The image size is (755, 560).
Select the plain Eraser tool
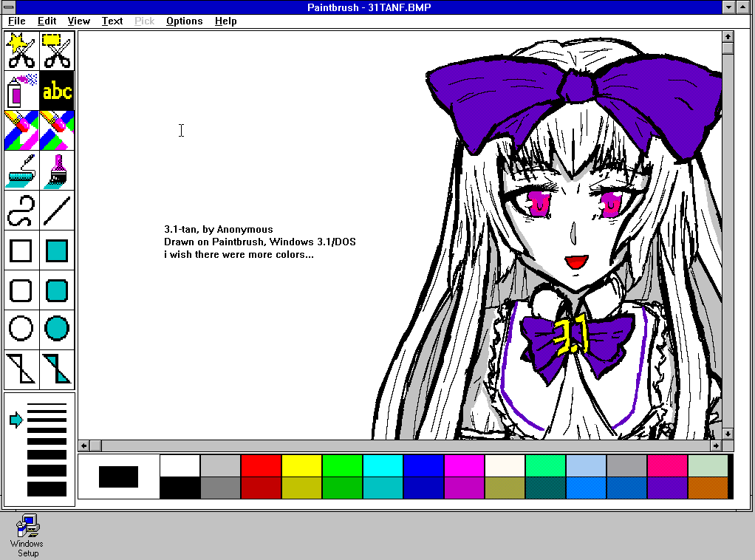pos(58,131)
